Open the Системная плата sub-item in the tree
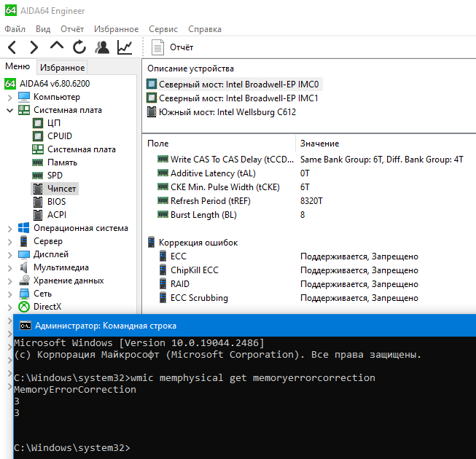Viewport: 476px width, 459px height. 82,149
